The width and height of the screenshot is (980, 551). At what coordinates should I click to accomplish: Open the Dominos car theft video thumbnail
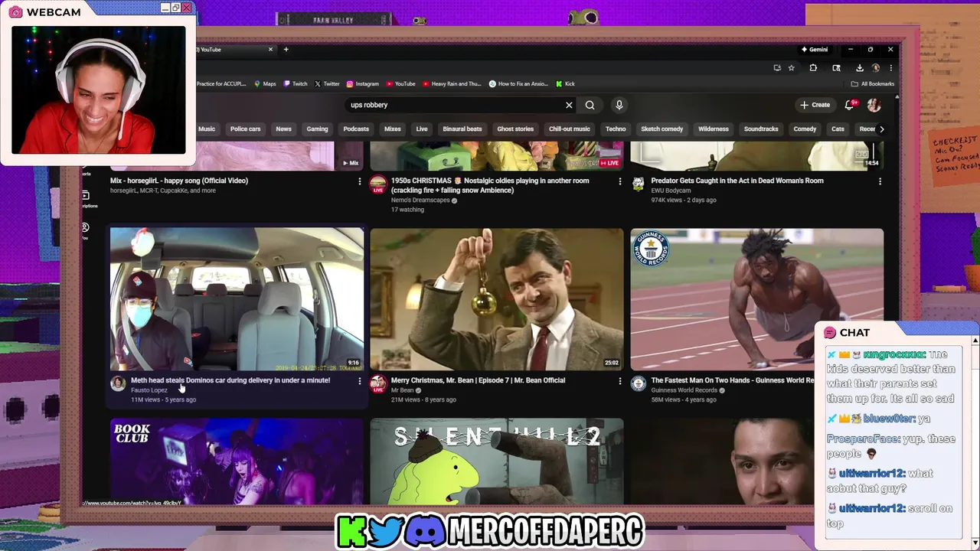click(237, 299)
